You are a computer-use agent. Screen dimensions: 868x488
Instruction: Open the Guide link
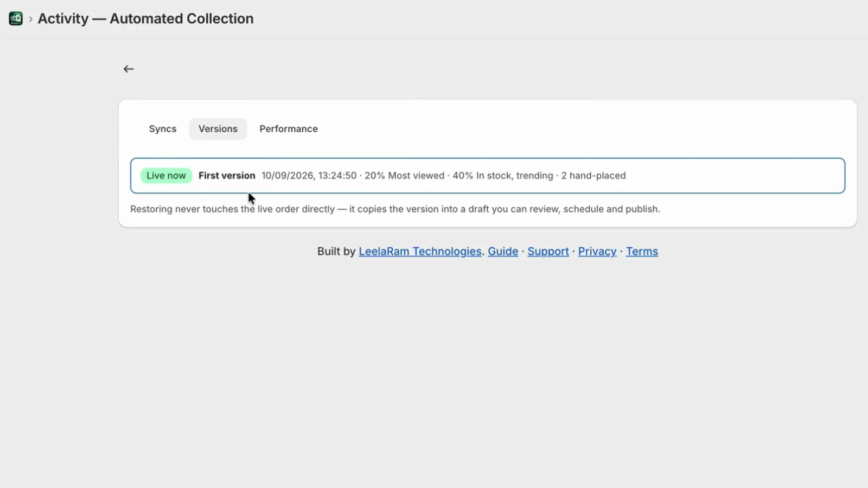click(503, 252)
